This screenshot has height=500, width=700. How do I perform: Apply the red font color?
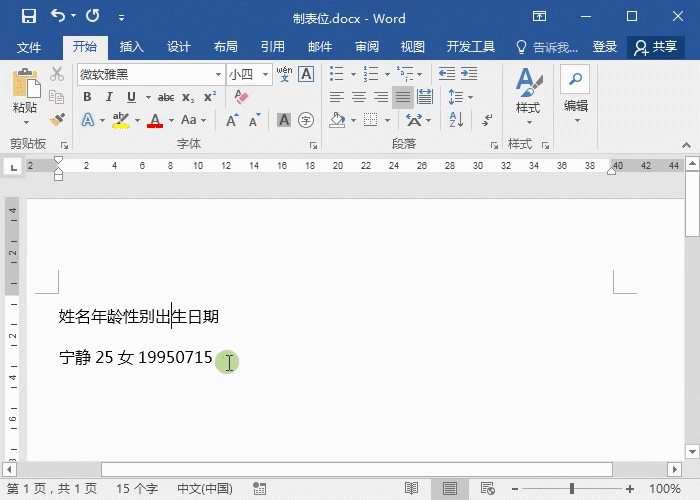pyautogui.click(x=155, y=120)
